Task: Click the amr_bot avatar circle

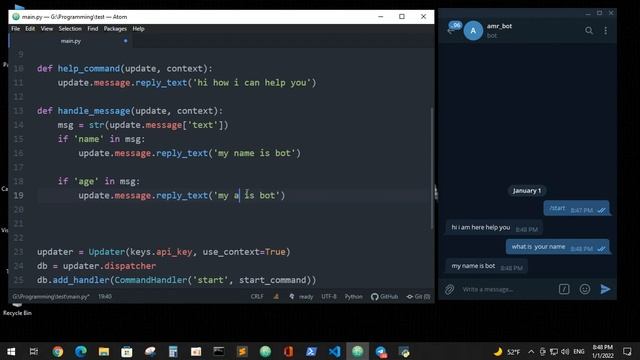Action: 473,31
